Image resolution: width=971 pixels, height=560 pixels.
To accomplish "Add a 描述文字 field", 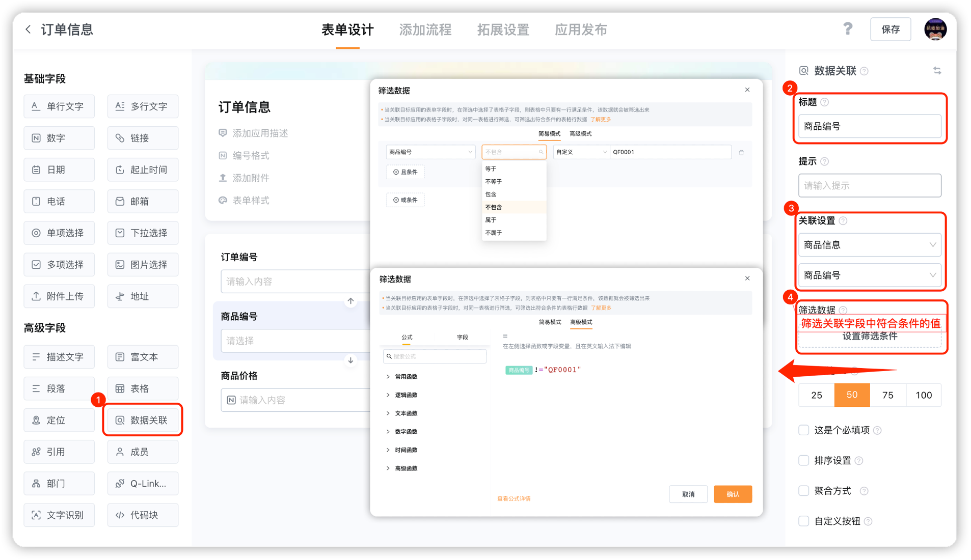I will click(x=59, y=357).
